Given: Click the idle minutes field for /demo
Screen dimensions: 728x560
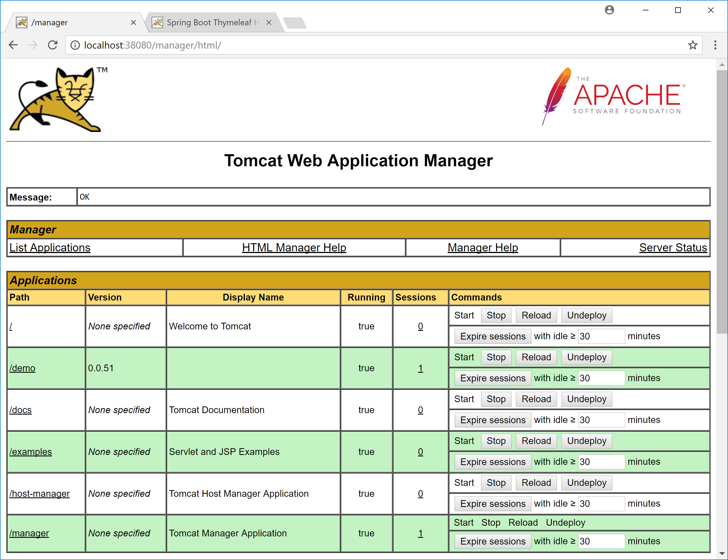Looking at the screenshot, I should [x=601, y=378].
